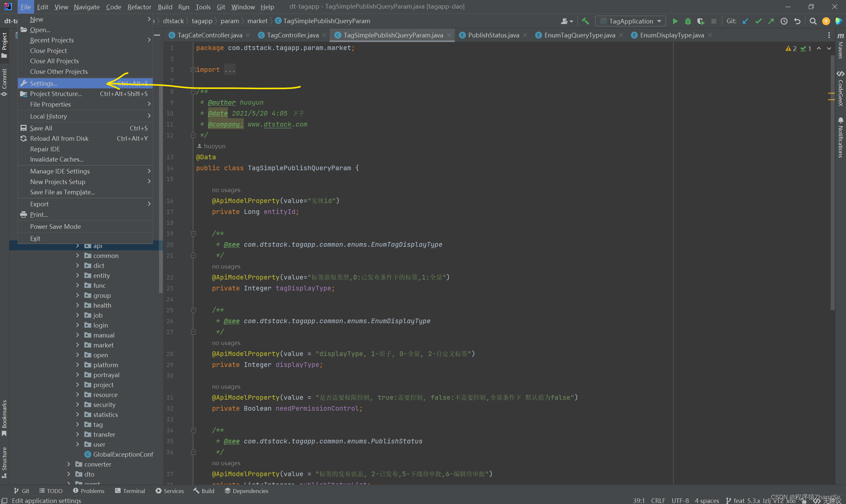Open TODO tool window
This screenshot has width=846, height=504.
(x=51, y=491)
